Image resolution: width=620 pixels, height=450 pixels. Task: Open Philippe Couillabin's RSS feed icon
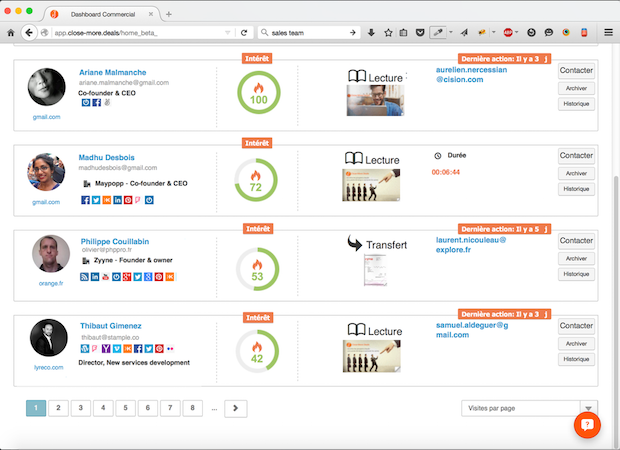tap(84, 276)
